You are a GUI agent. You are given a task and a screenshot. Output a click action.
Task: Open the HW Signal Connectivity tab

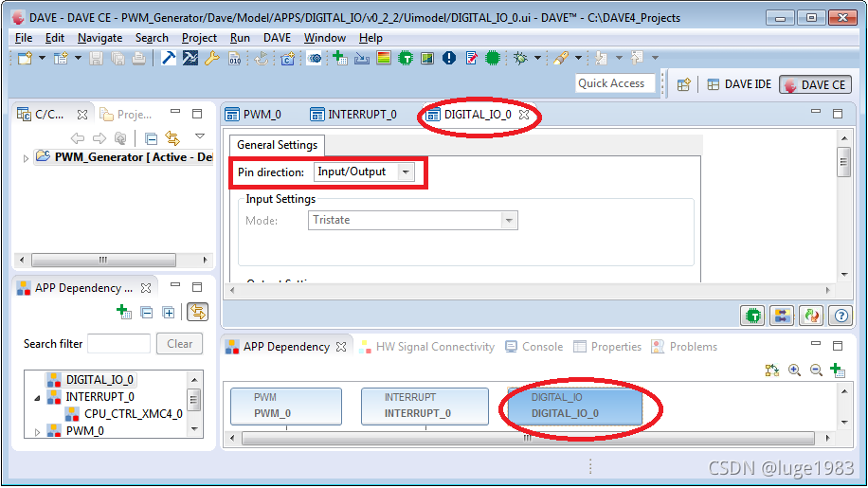pyautogui.click(x=426, y=347)
